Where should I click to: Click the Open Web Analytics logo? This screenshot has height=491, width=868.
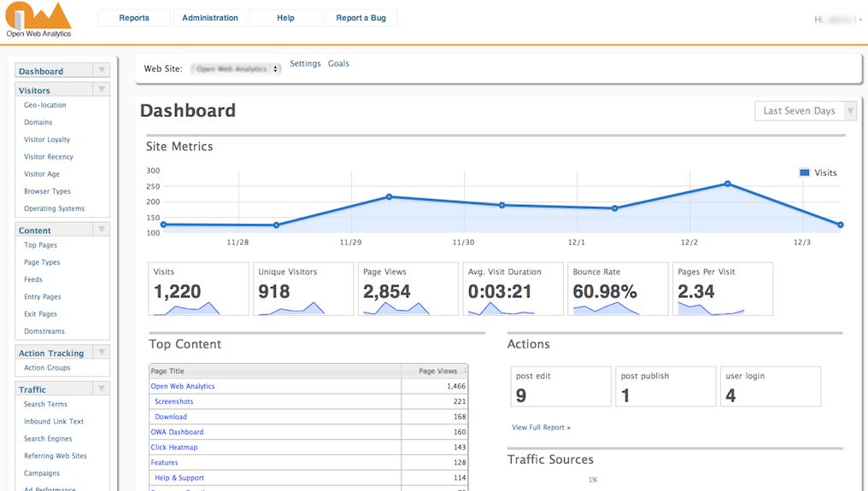pos(38,20)
